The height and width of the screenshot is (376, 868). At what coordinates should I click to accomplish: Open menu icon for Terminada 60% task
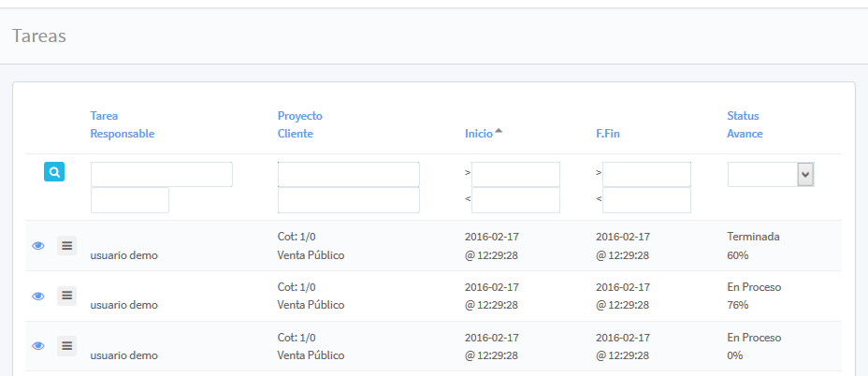(x=66, y=245)
